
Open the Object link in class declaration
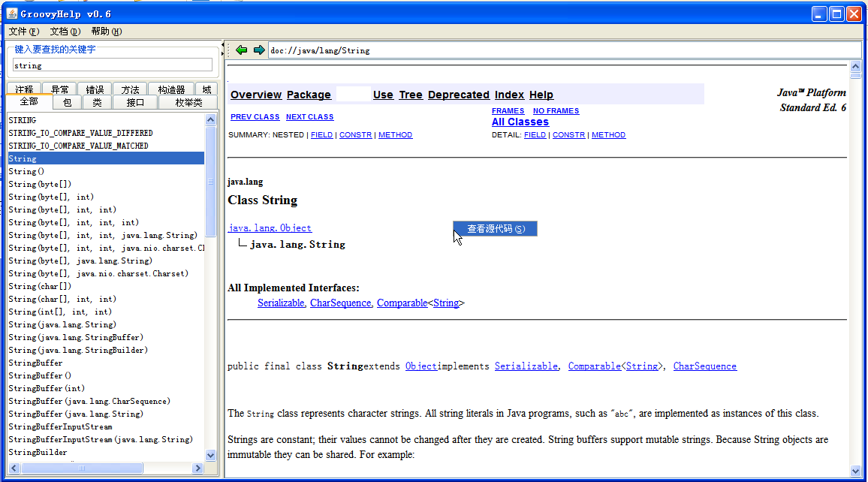(x=421, y=366)
